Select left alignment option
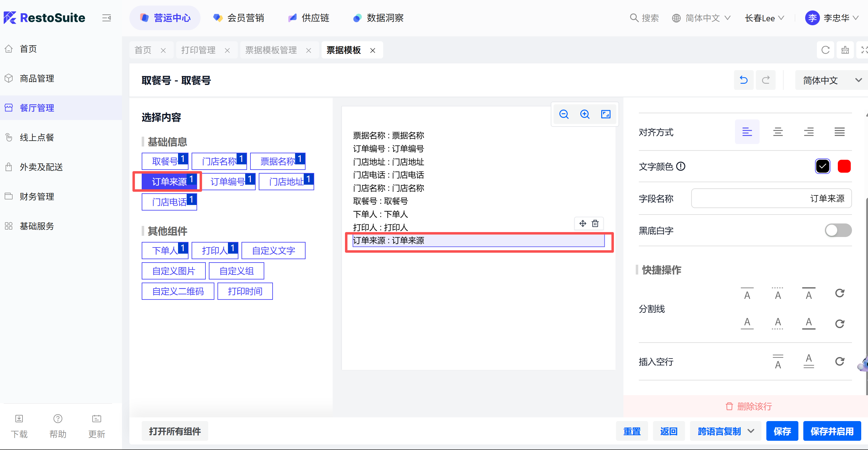The height and width of the screenshot is (450, 868). (747, 132)
